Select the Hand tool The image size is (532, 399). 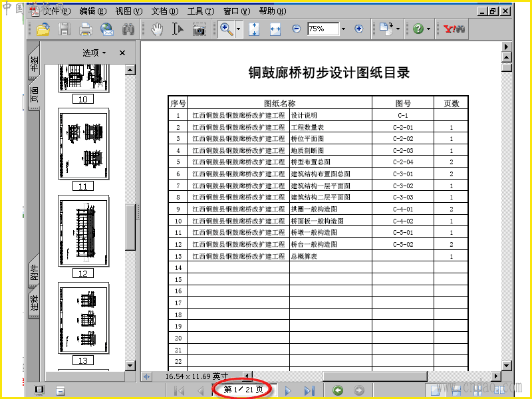pos(157,29)
